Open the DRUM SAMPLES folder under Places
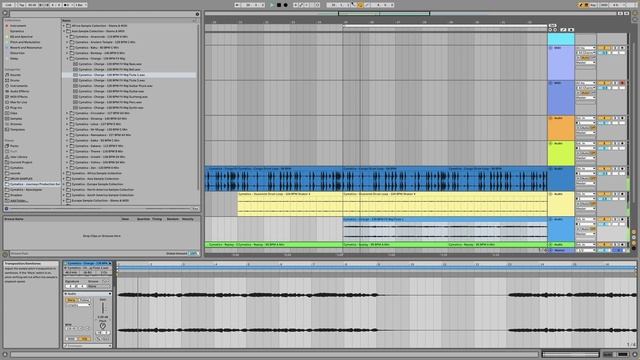The width and height of the screenshot is (640, 360). click(21, 179)
